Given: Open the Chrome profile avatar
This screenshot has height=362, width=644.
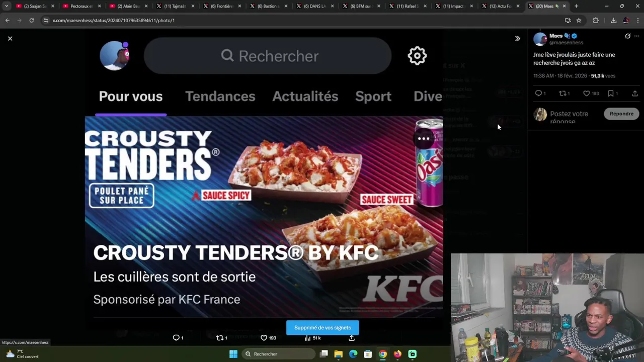Looking at the screenshot, I should [626, 20].
